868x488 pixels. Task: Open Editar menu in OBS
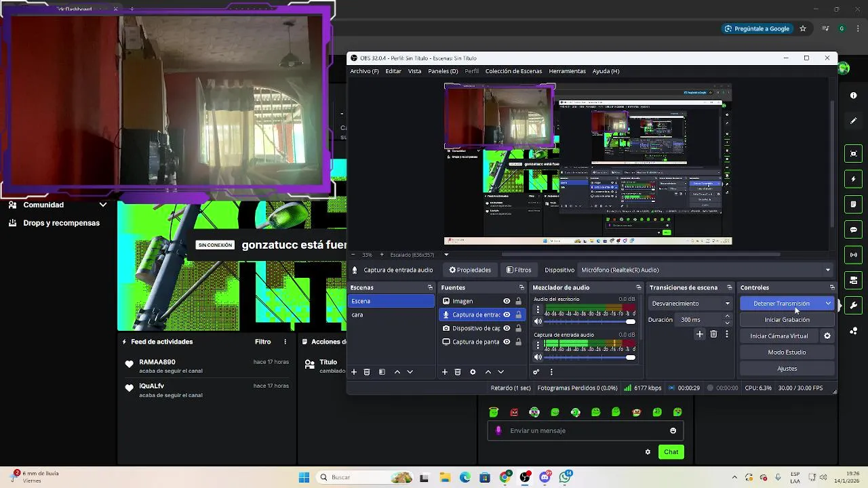(x=393, y=71)
